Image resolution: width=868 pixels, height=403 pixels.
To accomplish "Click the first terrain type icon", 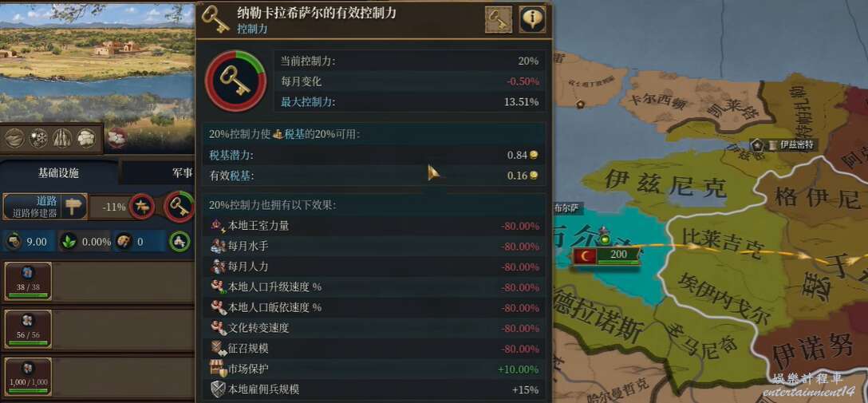I will coord(14,138).
